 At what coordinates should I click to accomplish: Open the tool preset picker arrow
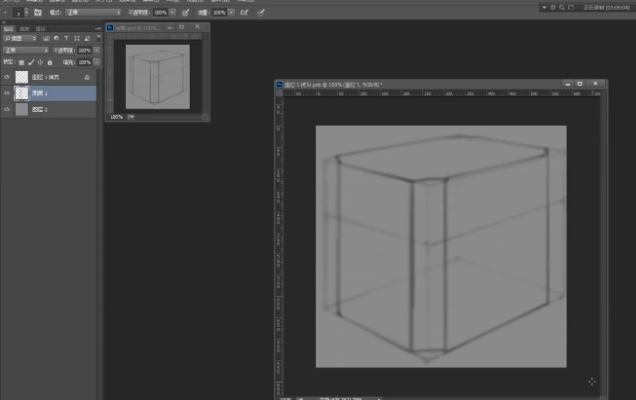pyautogui.click(x=5, y=13)
